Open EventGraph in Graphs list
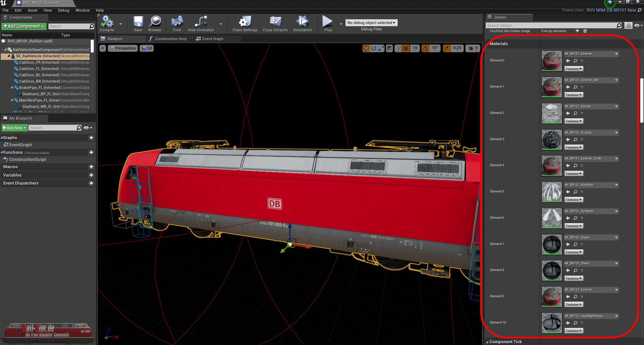The height and width of the screenshot is (345, 644). [x=20, y=145]
